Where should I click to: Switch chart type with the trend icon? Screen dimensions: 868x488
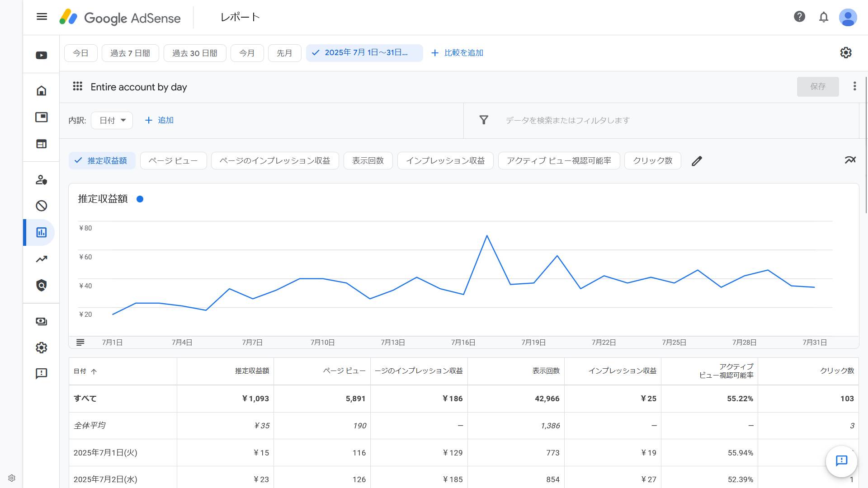pos(850,160)
